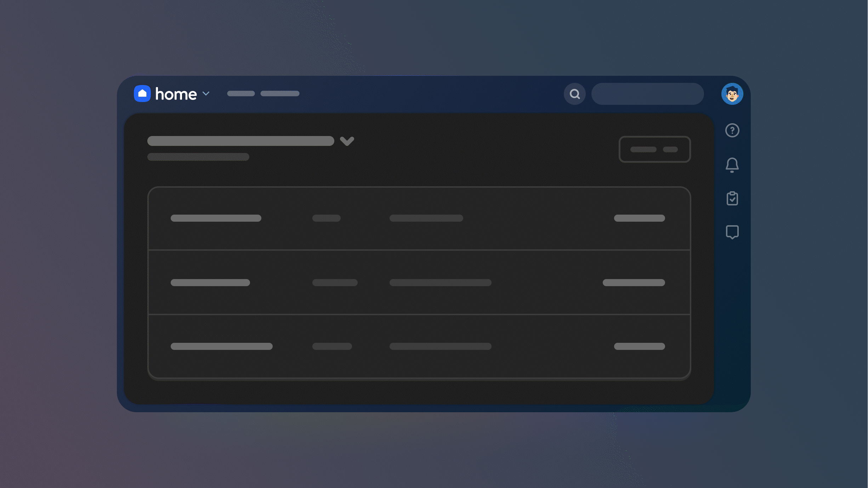This screenshot has width=868, height=488.
Task: Click the outlined button in the header
Action: pos(654,149)
